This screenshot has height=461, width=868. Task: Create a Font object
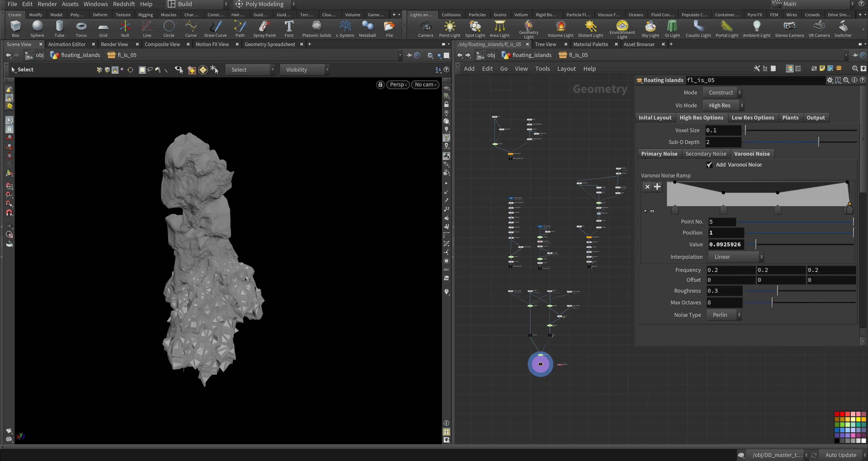coord(289,29)
